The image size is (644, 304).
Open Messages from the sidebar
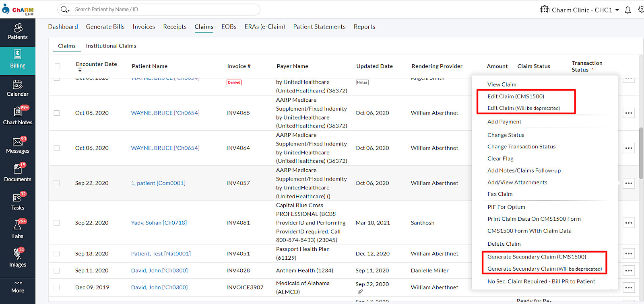tap(18, 146)
